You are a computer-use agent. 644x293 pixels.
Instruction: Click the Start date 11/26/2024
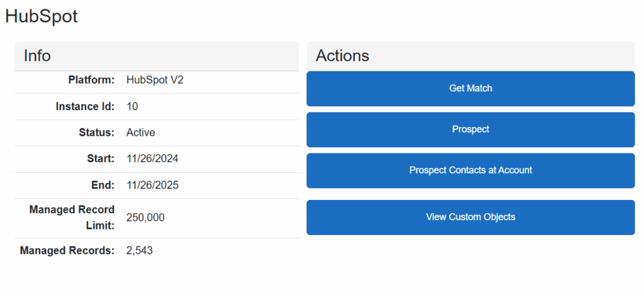click(x=152, y=159)
